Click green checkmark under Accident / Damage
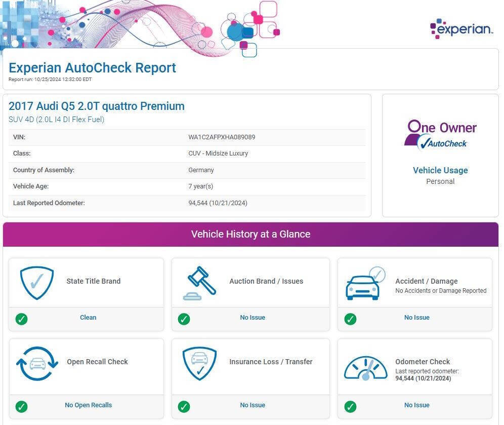 click(350, 319)
